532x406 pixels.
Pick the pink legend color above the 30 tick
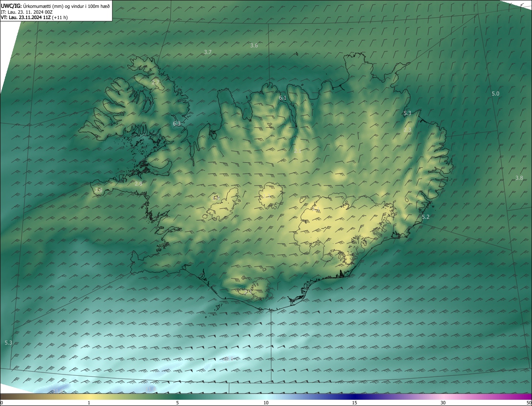(443, 396)
